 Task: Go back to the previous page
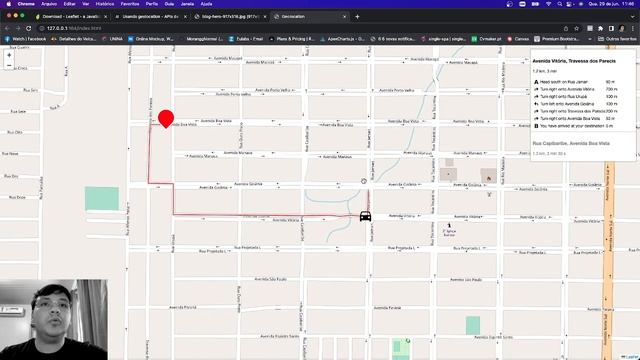[7, 28]
